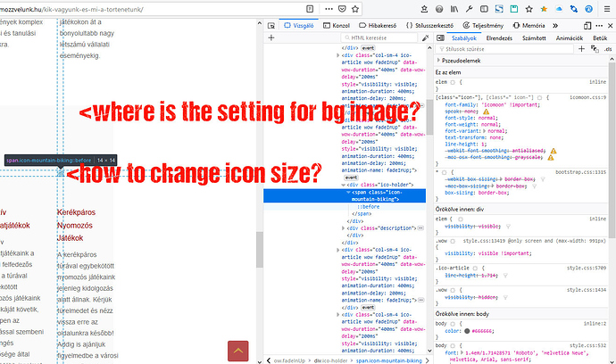Show more devtools tabs chevron

[555, 26]
